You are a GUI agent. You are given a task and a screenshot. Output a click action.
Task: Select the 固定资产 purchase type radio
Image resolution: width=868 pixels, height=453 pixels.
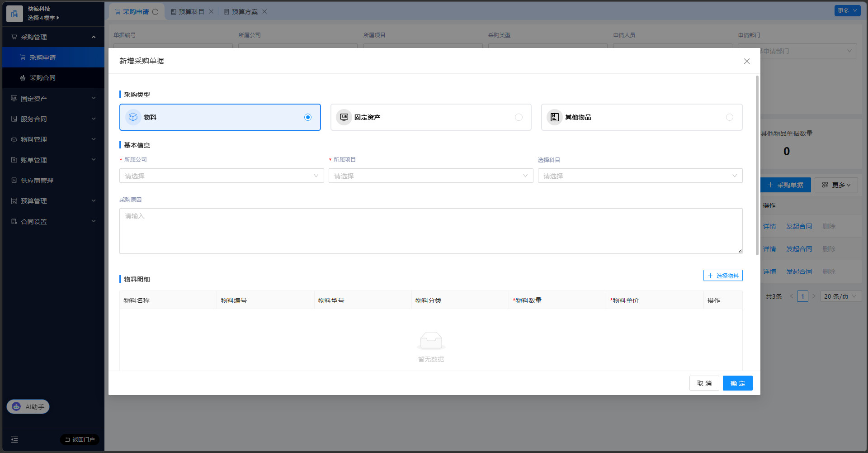point(519,117)
